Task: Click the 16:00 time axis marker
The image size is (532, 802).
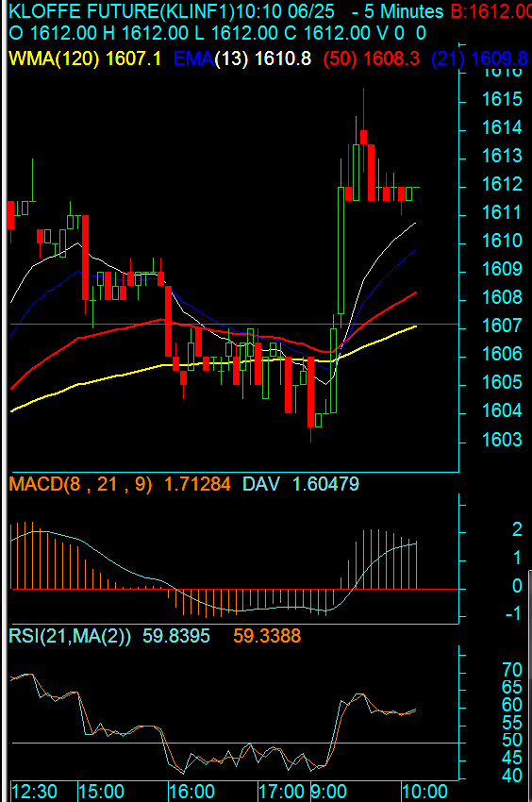Action: pyautogui.click(x=191, y=792)
